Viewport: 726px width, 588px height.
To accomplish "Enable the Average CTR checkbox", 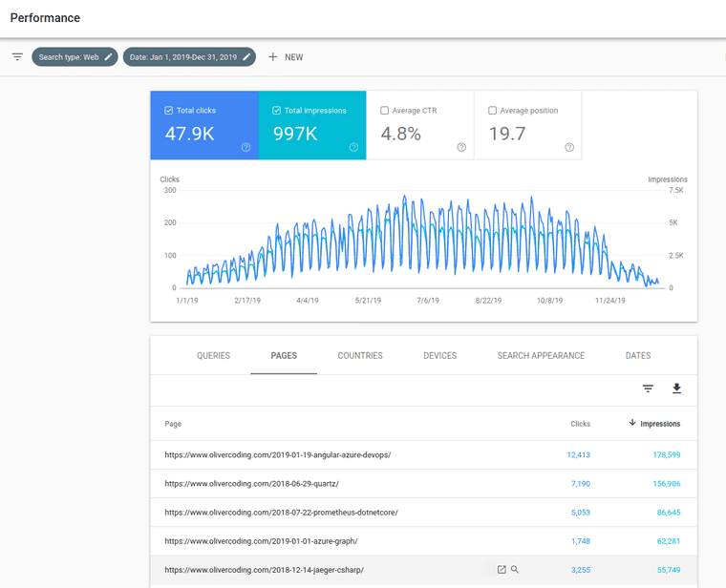I will [385, 111].
